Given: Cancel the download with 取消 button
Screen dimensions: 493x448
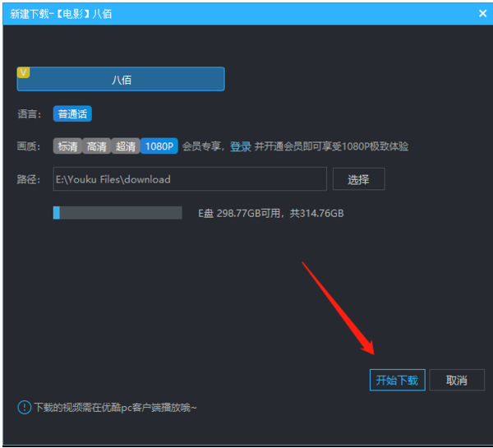Looking at the screenshot, I should pyautogui.click(x=457, y=380).
